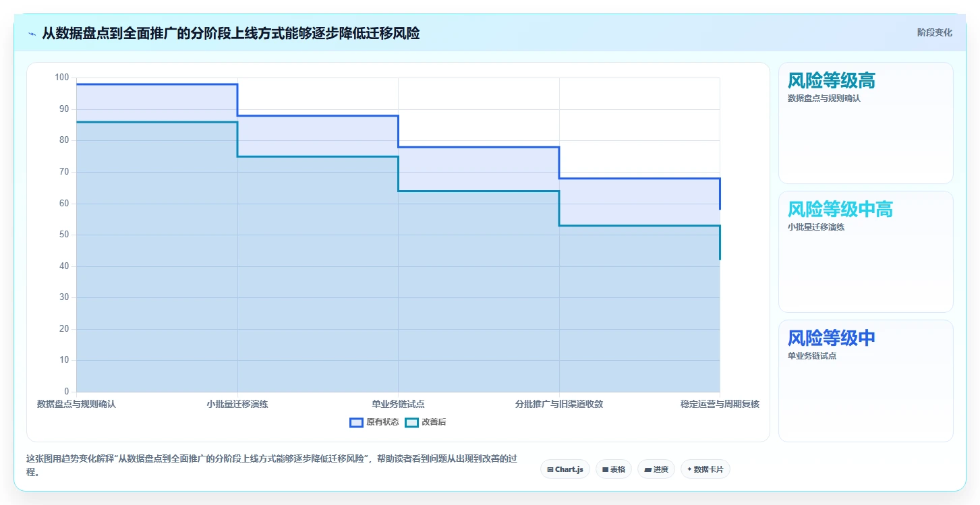Click the y-axis value 0
Viewport: 980px width, 505px height.
(x=66, y=392)
